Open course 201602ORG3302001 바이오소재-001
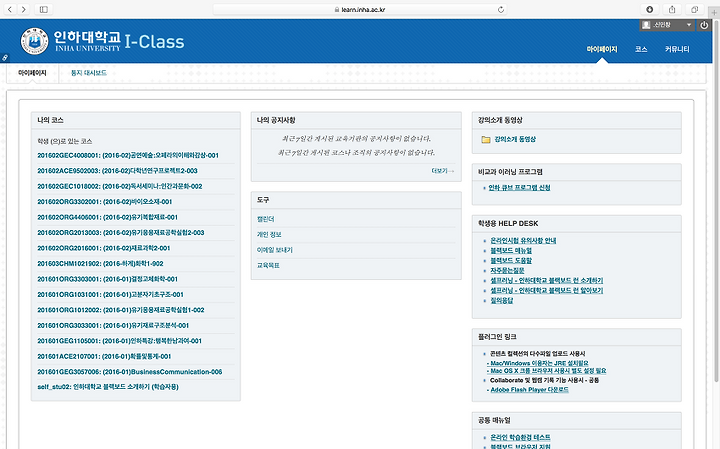This screenshot has height=449, width=720. (105, 202)
